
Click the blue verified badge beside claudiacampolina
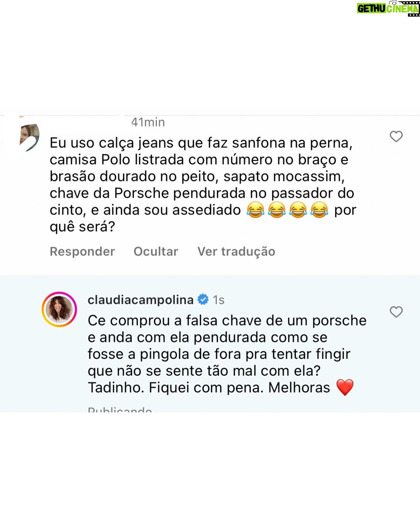(203, 300)
